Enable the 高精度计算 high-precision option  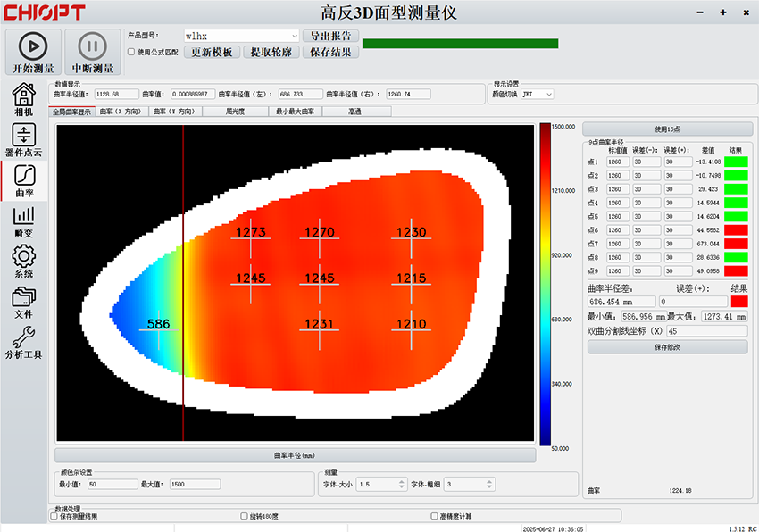click(x=434, y=515)
